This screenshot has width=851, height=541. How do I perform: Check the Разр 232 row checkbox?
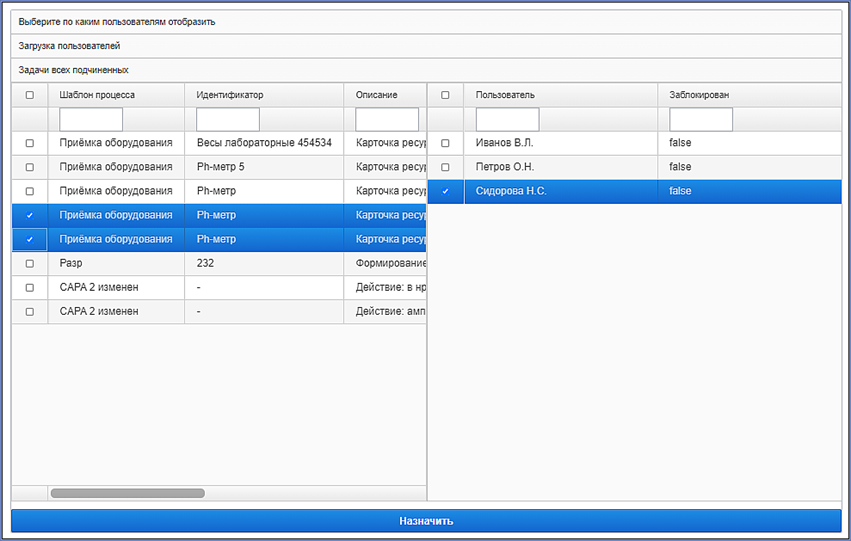tap(30, 263)
